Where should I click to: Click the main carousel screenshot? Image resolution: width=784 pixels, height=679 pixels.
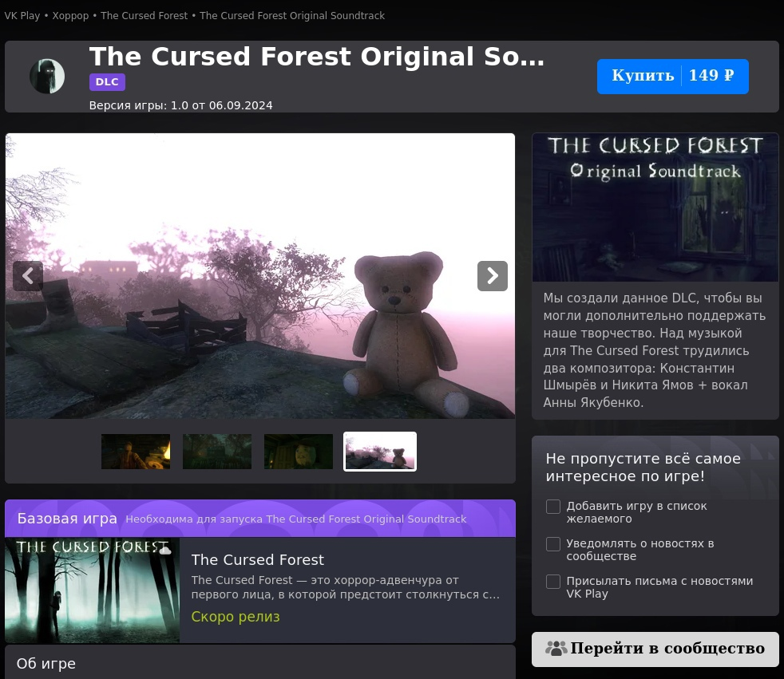click(x=259, y=275)
